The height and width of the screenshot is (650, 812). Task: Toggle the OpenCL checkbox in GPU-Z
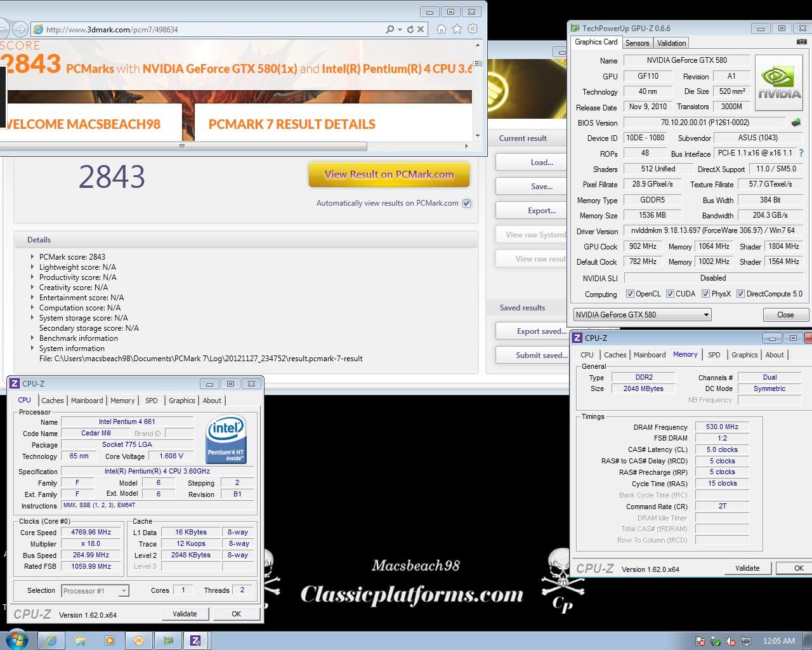(x=630, y=294)
